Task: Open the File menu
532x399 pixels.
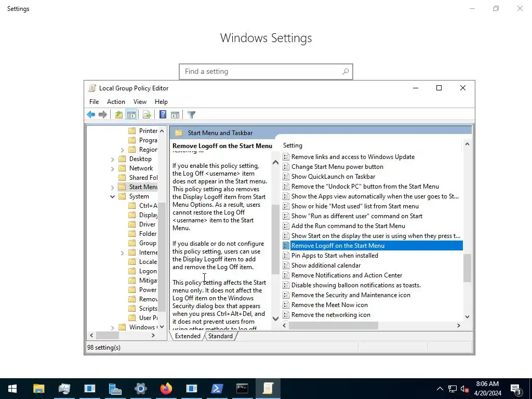Action: (x=94, y=102)
